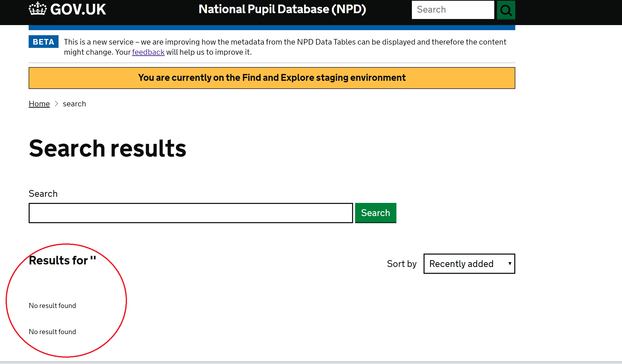Click the 'search' breadcrumb text
The image size is (622, 364).
tap(75, 104)
